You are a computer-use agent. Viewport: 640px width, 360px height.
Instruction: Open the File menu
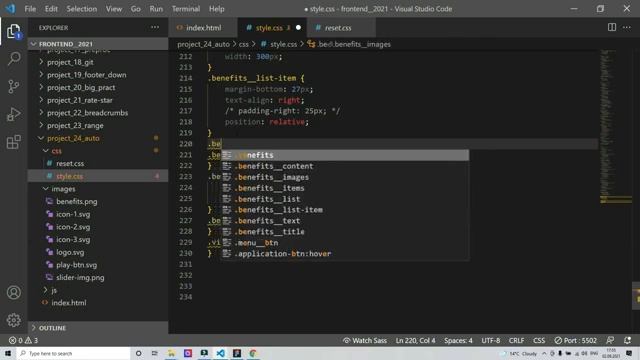(x=30, y=9)
